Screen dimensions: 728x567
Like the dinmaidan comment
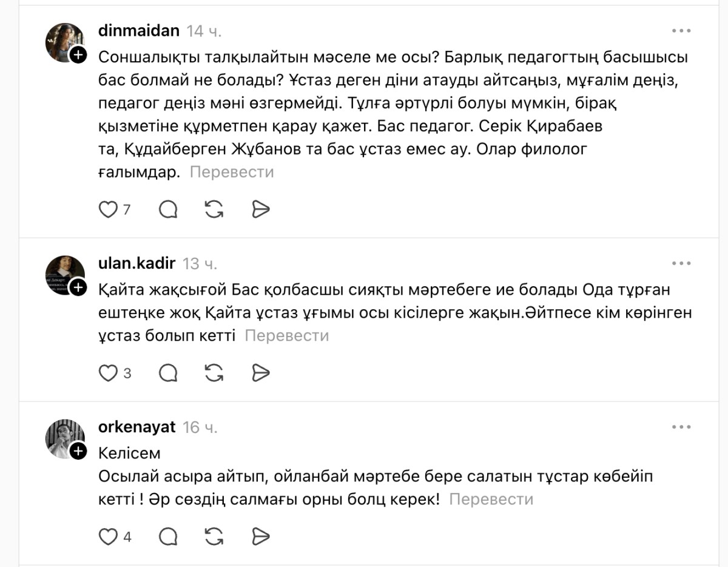click(108, 210)
